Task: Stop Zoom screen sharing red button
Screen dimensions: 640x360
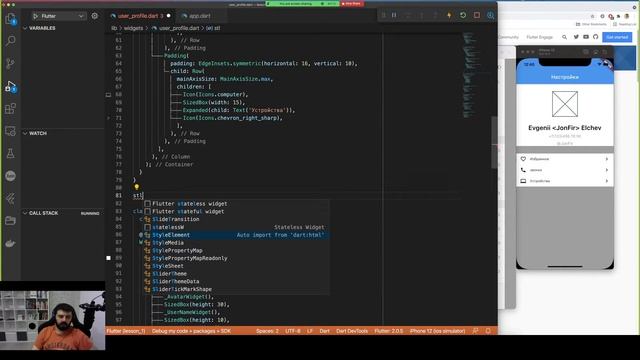Action: click(353, 4)
